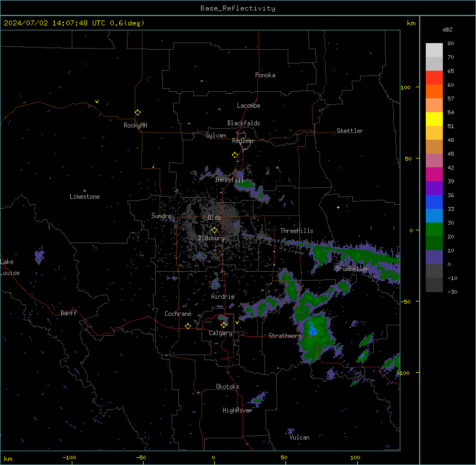Click the Ponoka map label
The height and width of the screenshot is (465, 476).
coord(265,75)
